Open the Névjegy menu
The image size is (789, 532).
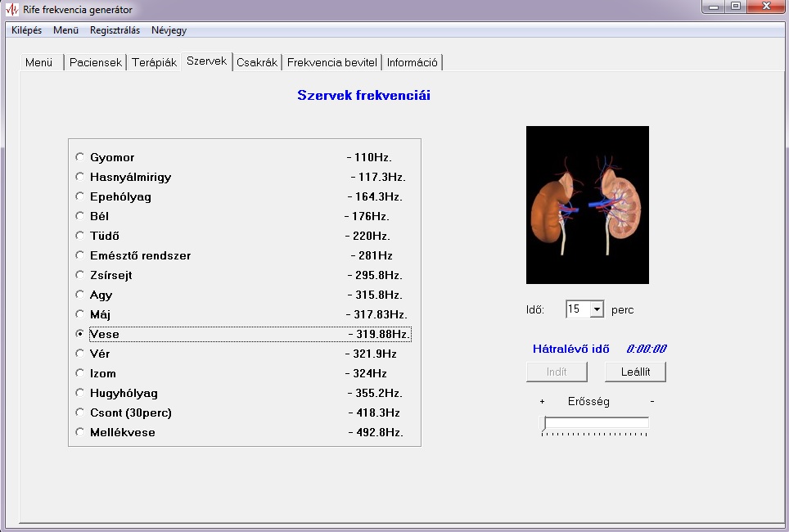tap(169, 30)
